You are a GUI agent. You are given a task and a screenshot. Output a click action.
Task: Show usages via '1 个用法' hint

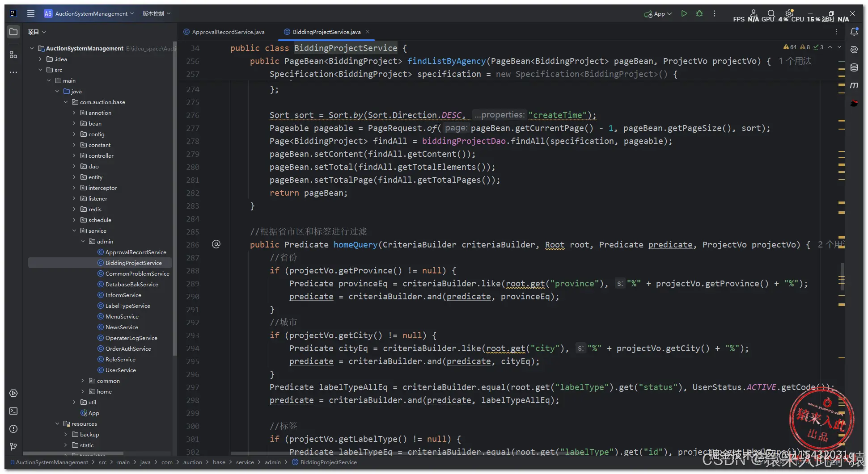pos(795,61)
